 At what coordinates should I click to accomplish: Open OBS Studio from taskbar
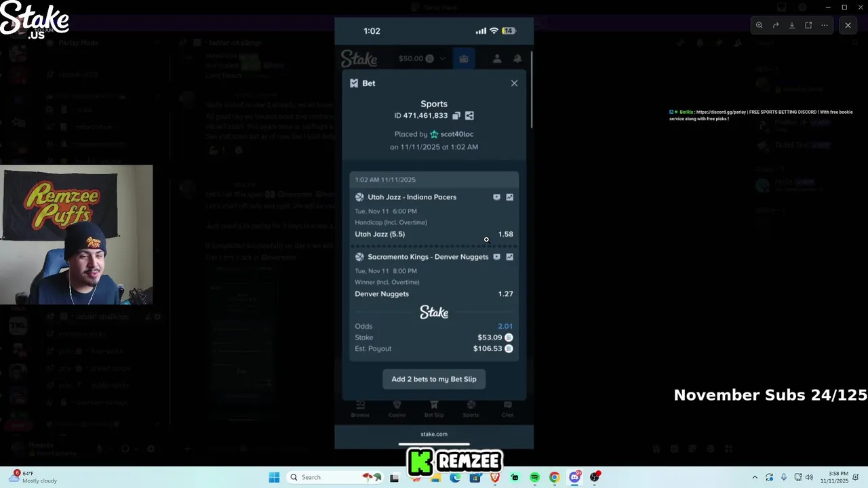[x=595, y=477]
